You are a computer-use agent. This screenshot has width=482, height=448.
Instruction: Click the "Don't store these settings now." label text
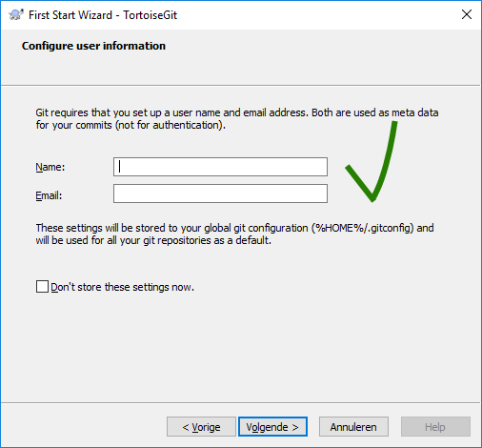coord(122,287)
